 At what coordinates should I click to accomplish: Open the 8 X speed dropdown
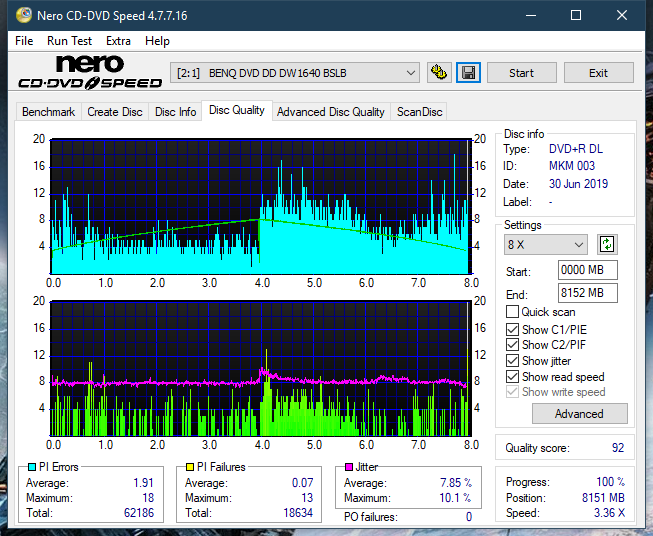(x=546, y=244)
